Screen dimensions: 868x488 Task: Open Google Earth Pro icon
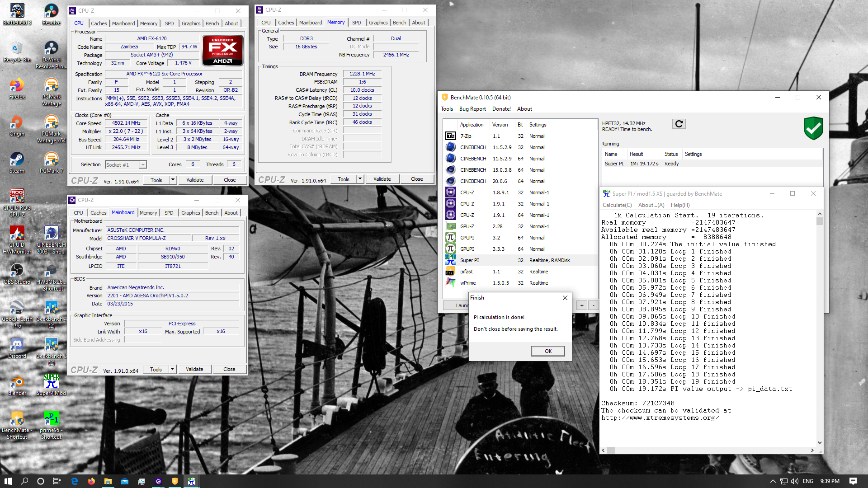point(17,314)
